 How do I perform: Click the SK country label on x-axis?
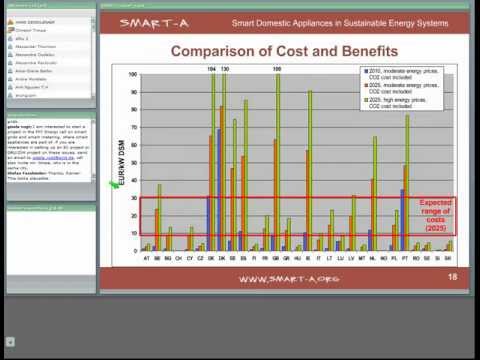pos(448,258)
